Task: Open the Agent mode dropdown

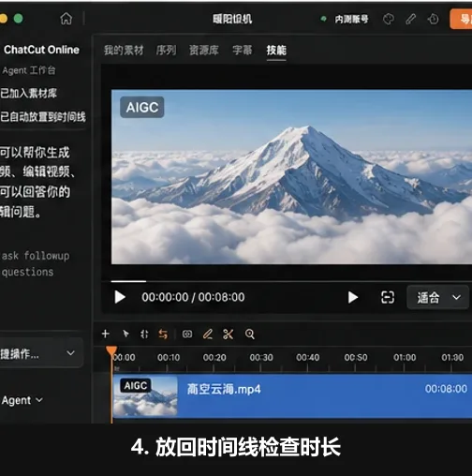Action: coord(22,400)
